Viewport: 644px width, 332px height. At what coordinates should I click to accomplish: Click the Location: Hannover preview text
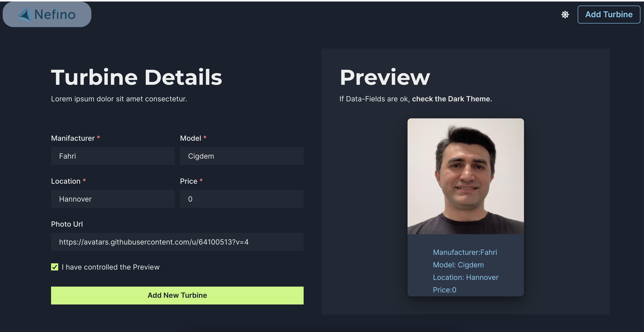point(466,277)
